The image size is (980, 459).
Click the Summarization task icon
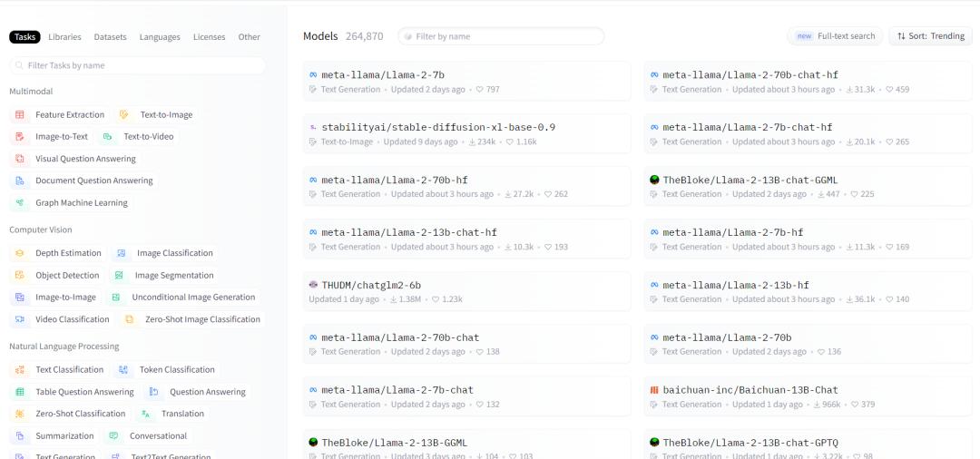20,436
